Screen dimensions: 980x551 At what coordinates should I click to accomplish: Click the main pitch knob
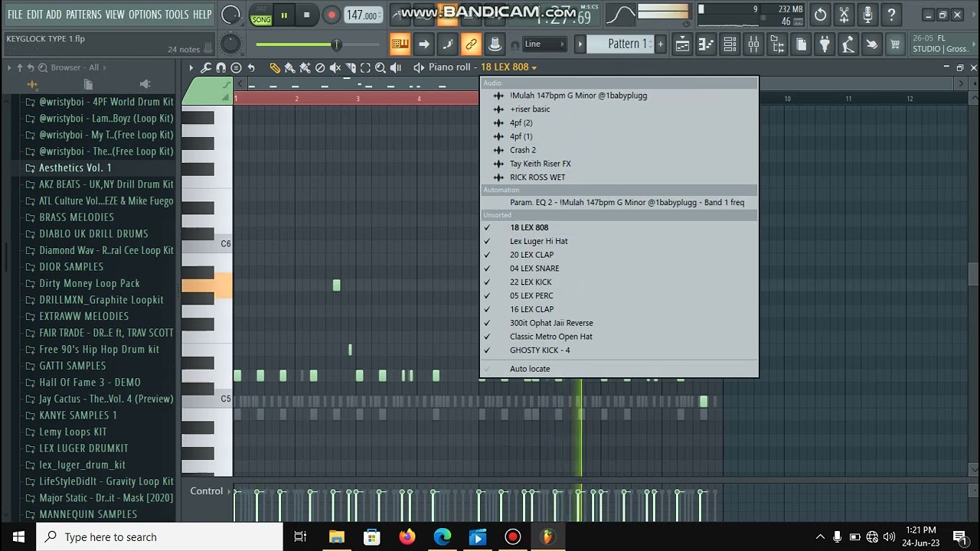(x=230, y=44)
